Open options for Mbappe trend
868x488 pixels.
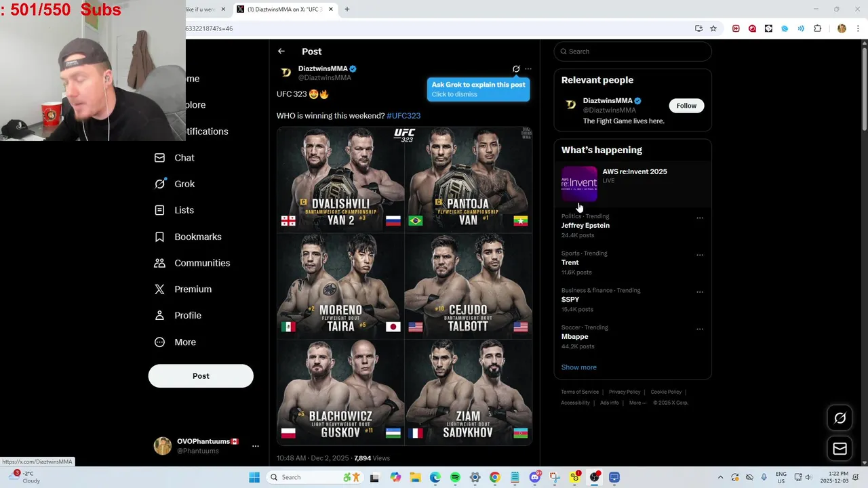pos(700,329)
